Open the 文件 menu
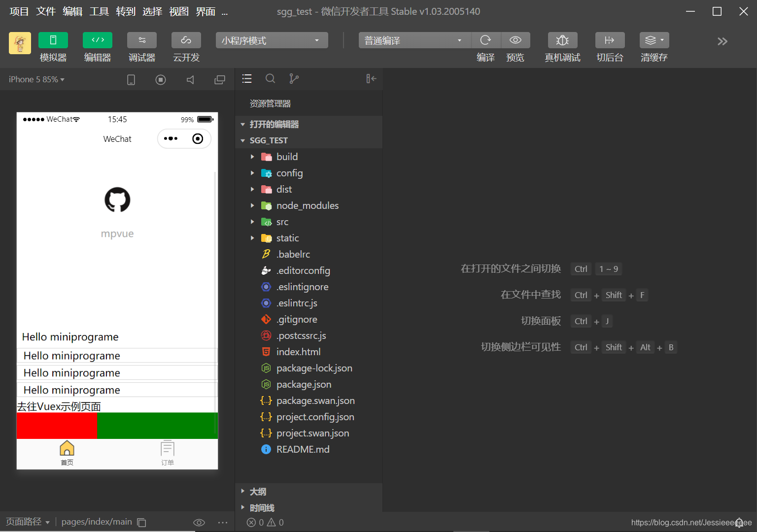The height and width of the screenshot is (532, 757). pos(46,11)
